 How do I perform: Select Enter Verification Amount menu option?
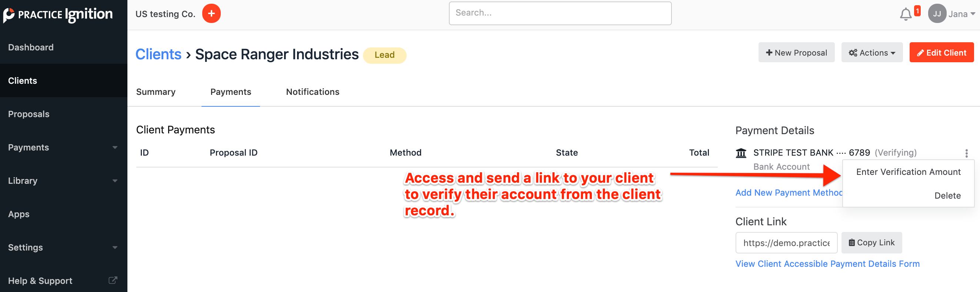(908, 172)
